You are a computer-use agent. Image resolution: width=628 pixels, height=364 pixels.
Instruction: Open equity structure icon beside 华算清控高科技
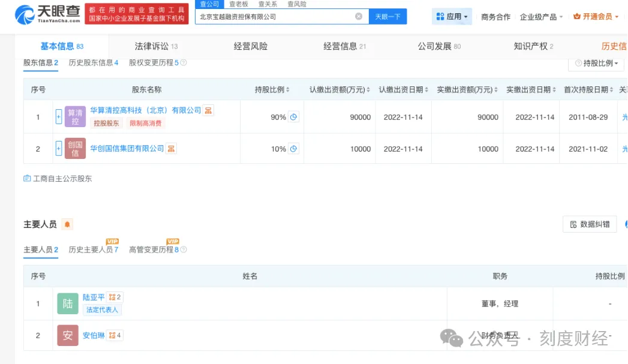(x=208, y=110)
